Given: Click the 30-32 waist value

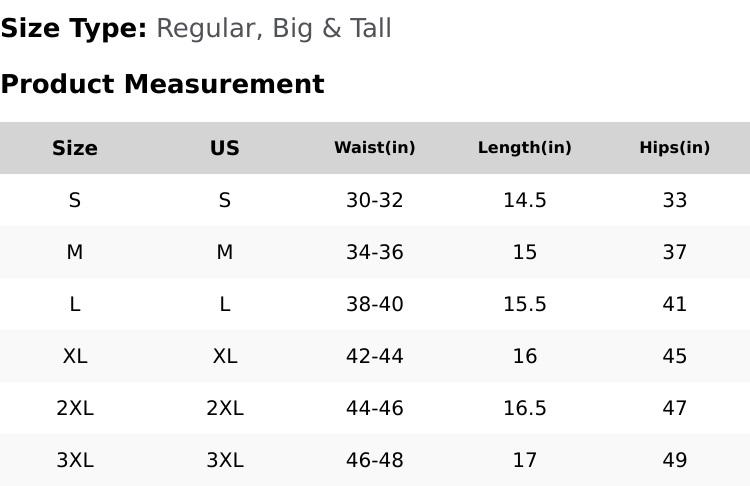Looking at the screenshot, I should (x=375, y=200).
